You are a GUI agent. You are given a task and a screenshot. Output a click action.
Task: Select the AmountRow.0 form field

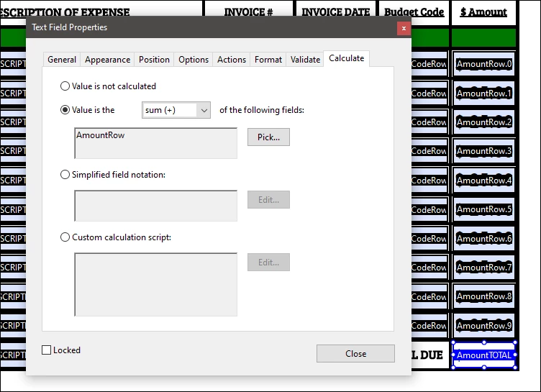click(x=483, y=64)
